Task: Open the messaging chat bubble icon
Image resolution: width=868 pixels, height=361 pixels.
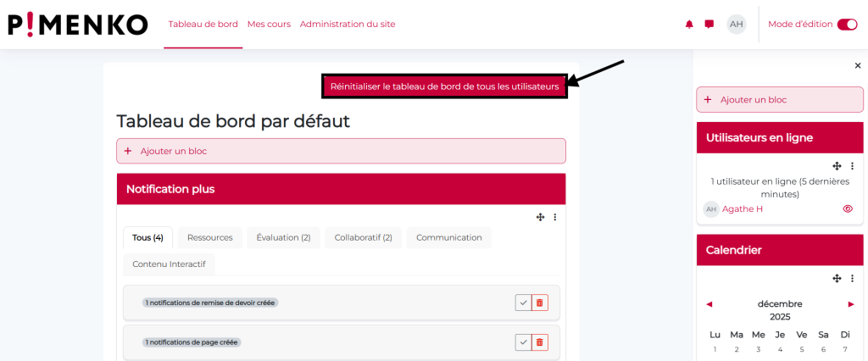Action: coord(709,25)
